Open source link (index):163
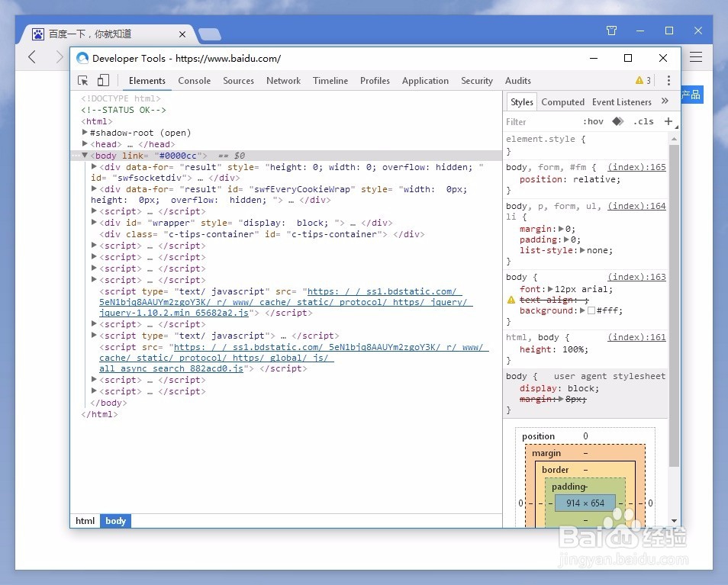The image size is (728, 585). click(636, 277)
